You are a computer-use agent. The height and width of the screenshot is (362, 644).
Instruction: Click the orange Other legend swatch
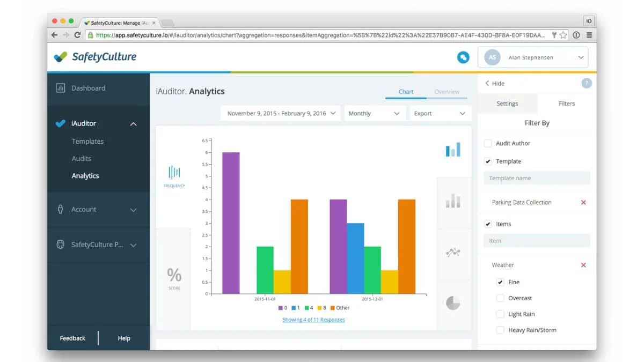(x=333, y=308)
